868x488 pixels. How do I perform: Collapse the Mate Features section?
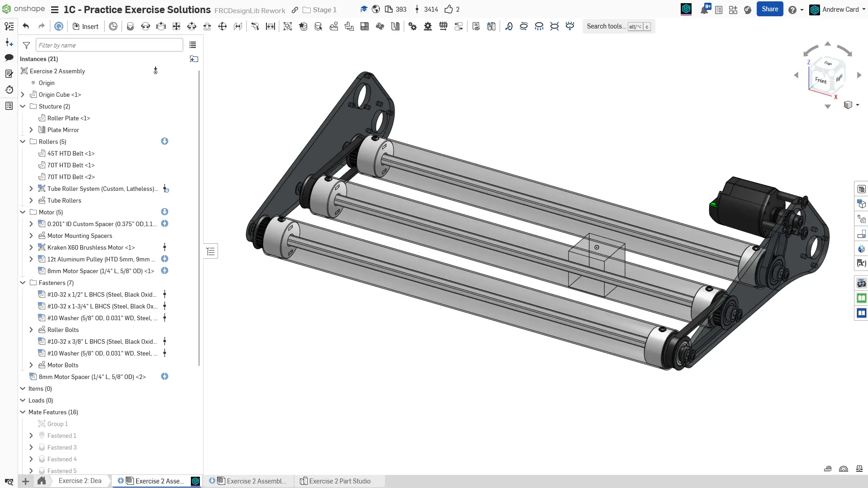pyautogui.click(x=23, y=412)
